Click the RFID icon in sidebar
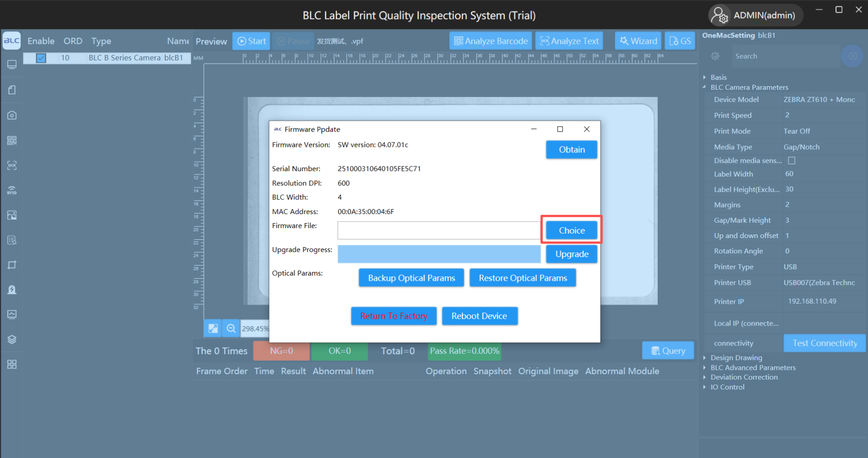 pyautogui.click(x=12, y=190)
